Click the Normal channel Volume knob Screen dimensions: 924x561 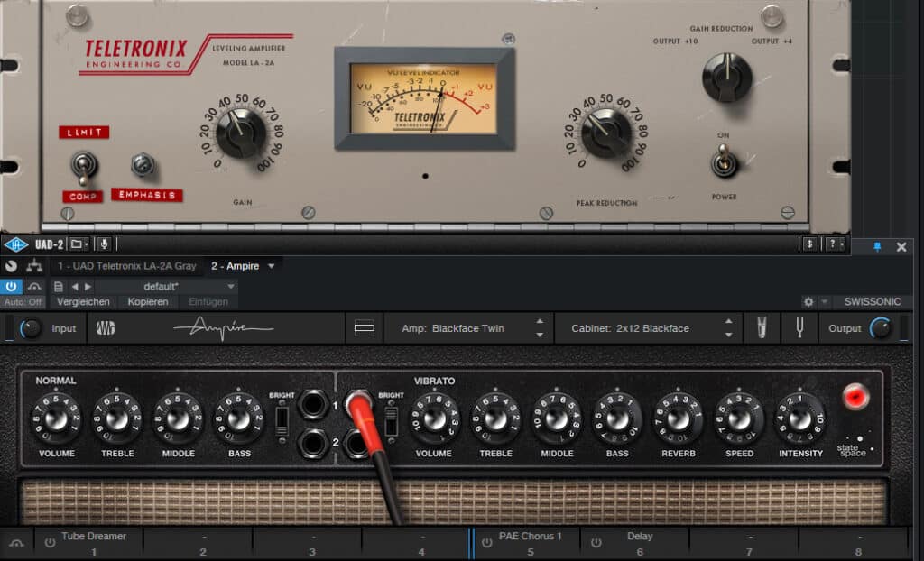point(57,419)
